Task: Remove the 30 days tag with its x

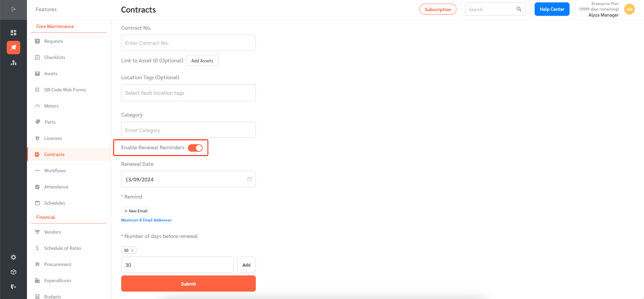Action: click(132, 250)
